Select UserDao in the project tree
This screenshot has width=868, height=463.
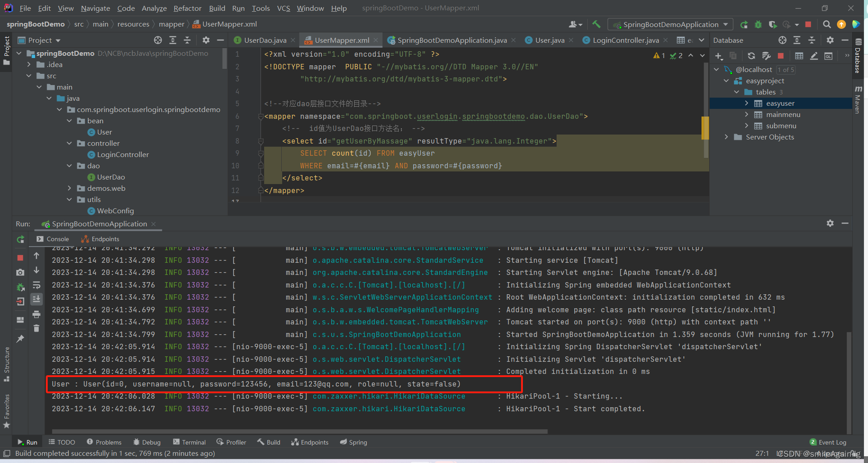(x=111, y=177)
